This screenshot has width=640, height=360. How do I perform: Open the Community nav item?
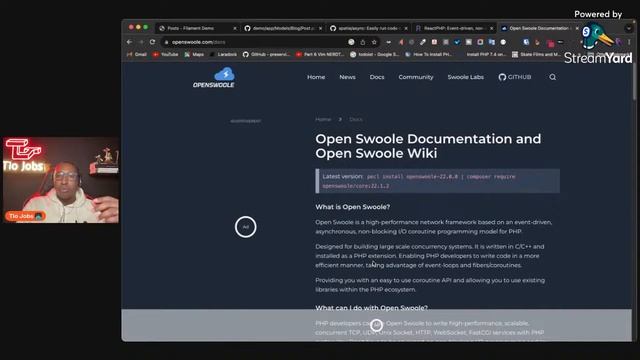pos(416,77)
